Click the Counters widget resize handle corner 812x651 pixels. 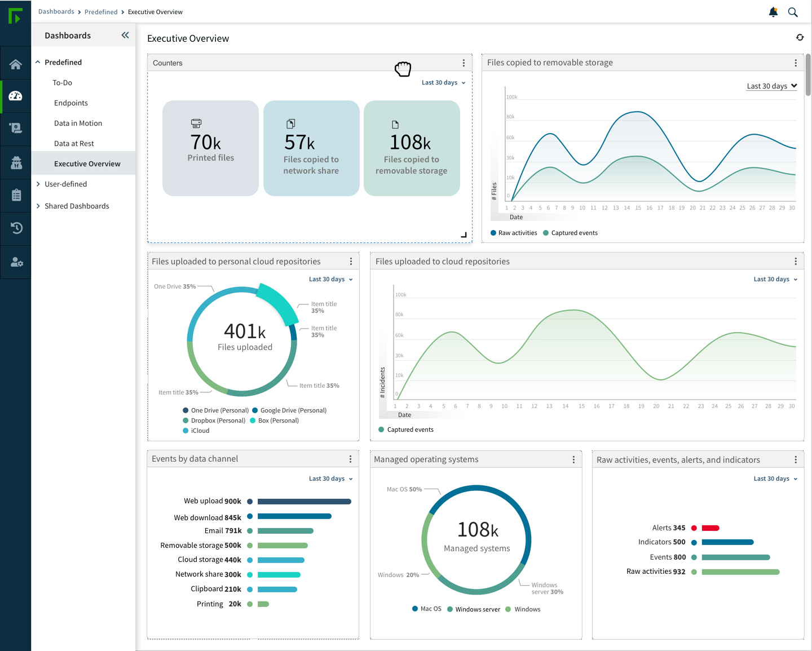click(x=464, y=235)
